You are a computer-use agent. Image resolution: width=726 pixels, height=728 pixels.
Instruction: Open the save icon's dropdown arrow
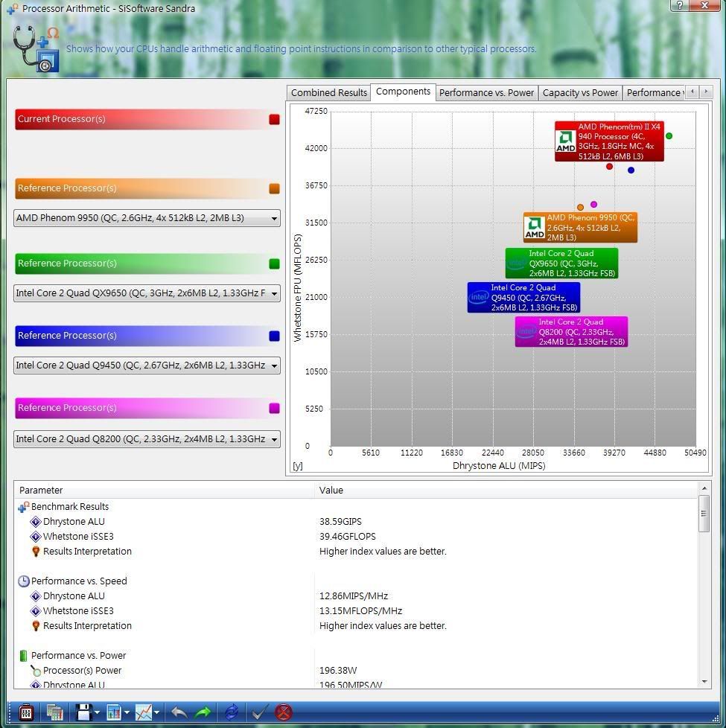pos(97,712)
